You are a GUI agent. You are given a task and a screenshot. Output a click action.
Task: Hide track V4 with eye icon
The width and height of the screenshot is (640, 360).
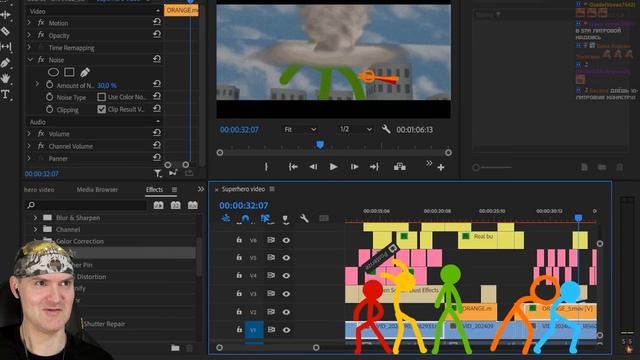pos(286,276)
